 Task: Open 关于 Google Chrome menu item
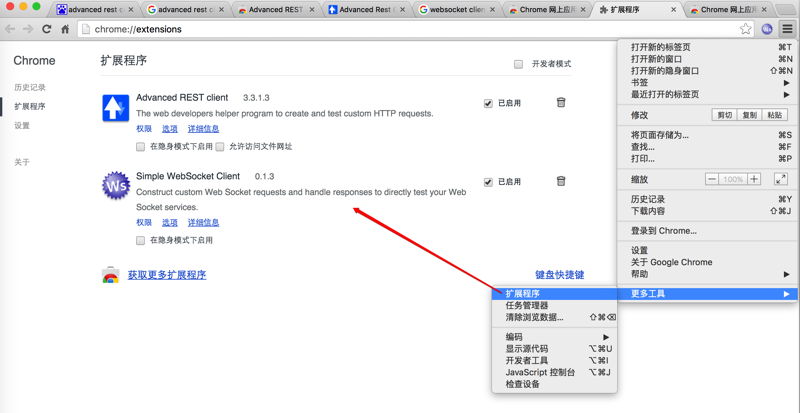[707, 262]
